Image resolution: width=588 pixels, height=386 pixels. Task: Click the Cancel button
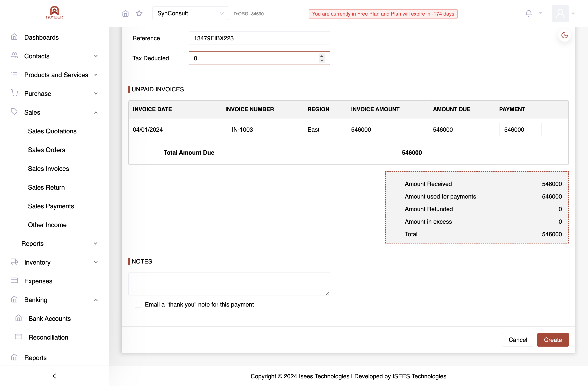518,340
